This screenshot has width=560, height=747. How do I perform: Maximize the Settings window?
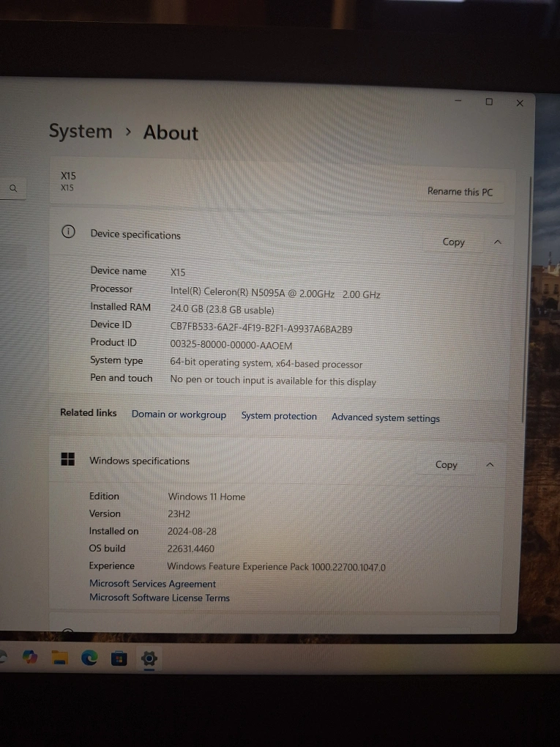coord(489,102)
